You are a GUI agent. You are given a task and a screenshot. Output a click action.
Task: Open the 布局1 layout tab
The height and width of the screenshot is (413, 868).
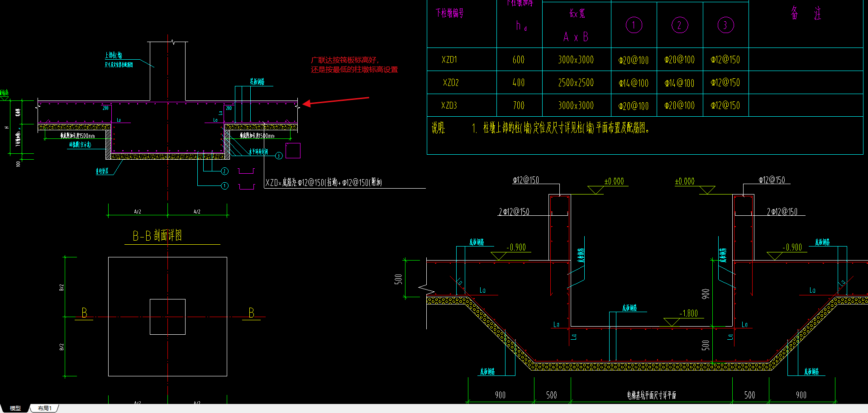point(44,408)
